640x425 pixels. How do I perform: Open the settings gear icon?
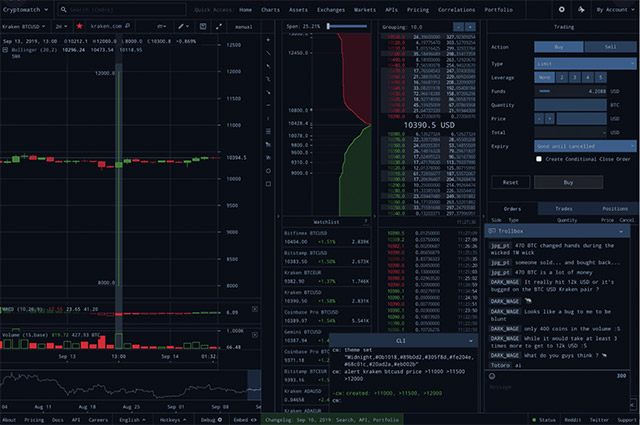[x=562, y=9]
